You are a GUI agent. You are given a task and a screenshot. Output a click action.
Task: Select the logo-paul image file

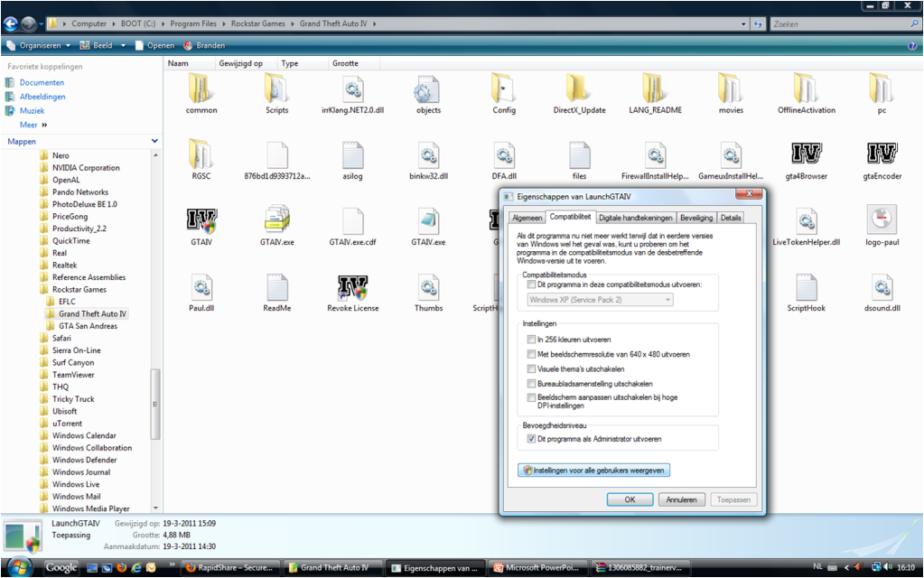pos(882,220)
